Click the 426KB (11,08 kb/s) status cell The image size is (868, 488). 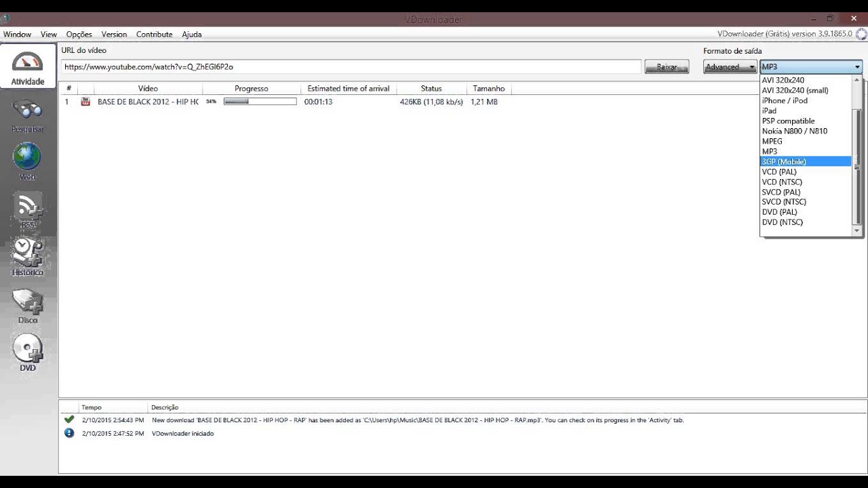pos(431,102)
